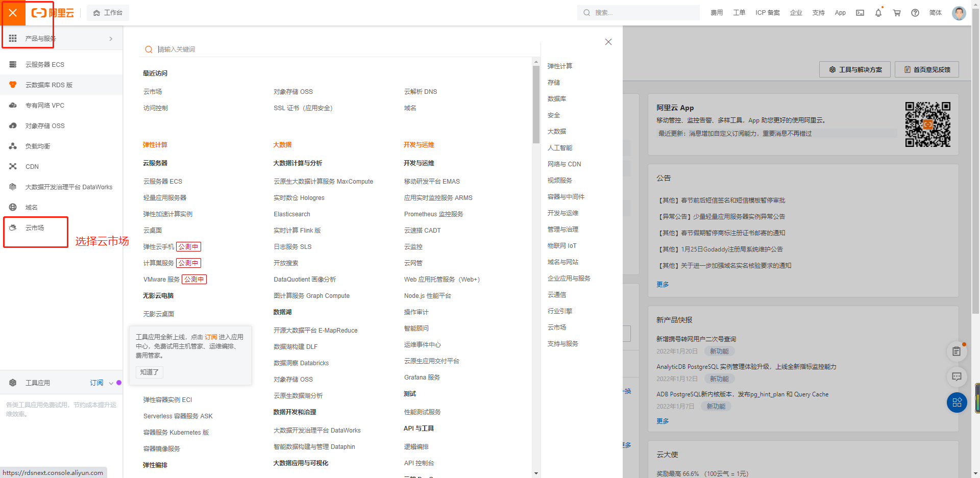Expand the 产品与服务 chevron arrow
The image size is (980, 478).
point(111,39)
